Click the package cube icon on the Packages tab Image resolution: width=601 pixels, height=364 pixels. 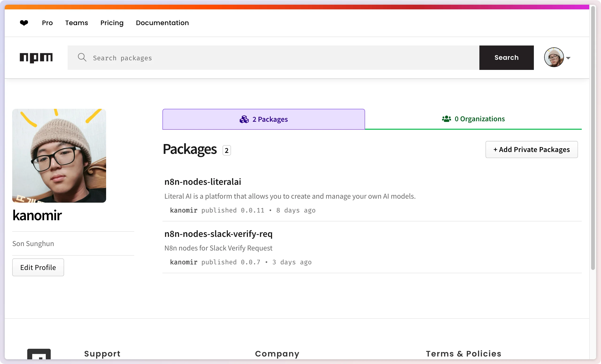click(244, 119)
